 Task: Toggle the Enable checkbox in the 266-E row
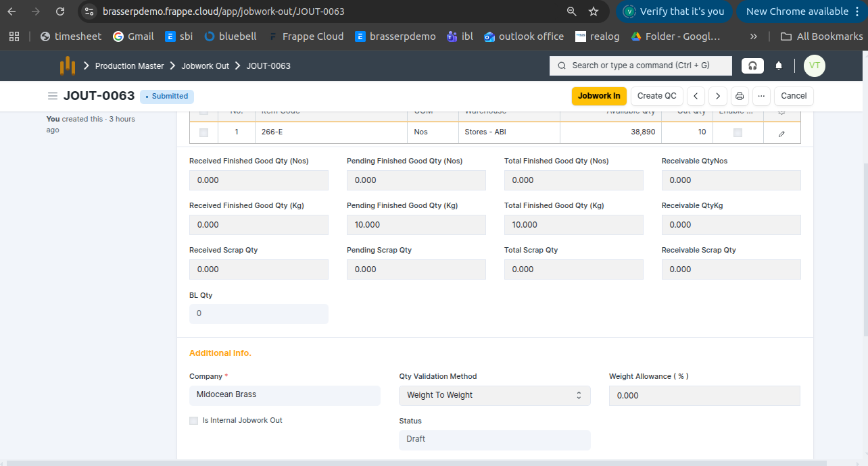tap(738, 133)
